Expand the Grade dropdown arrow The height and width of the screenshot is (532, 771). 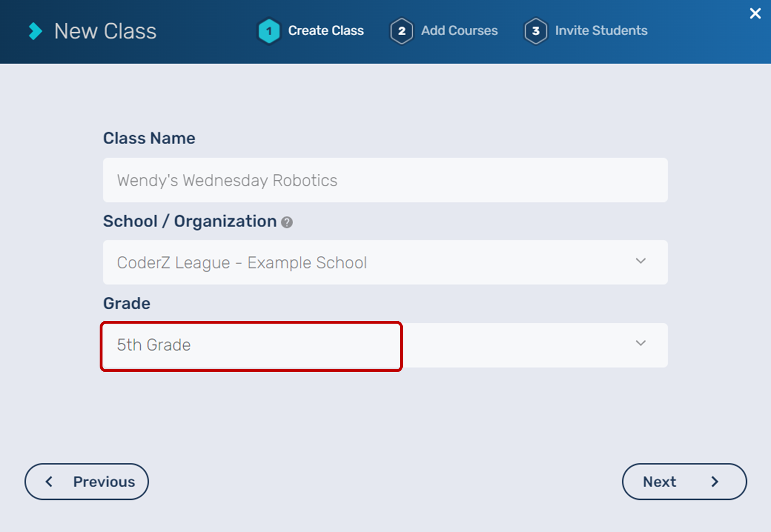pyautogui.click(x=641, y=343)
